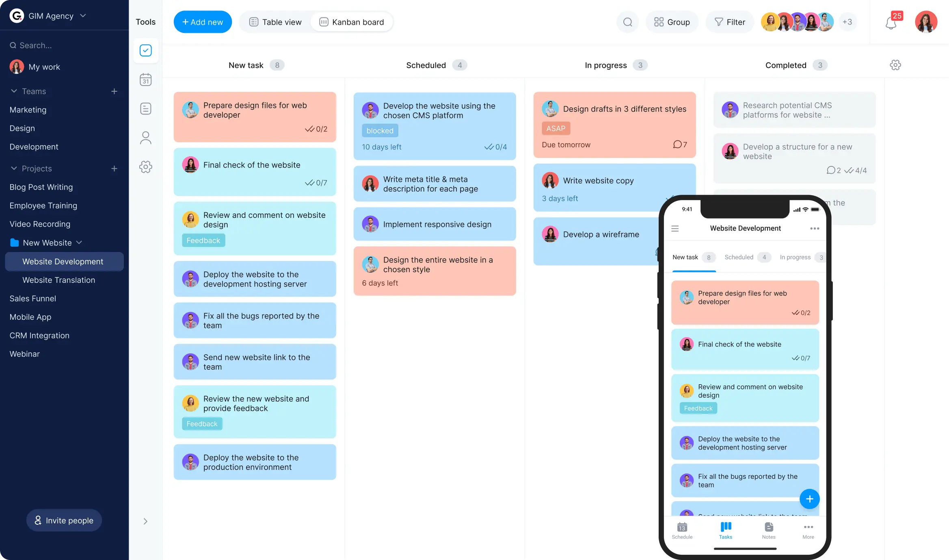Toggle the New Website project expander
949x560 pixels.
[79, 243]
